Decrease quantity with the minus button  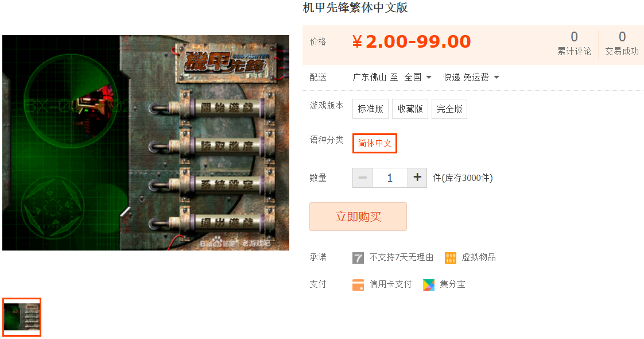[363, 178]
